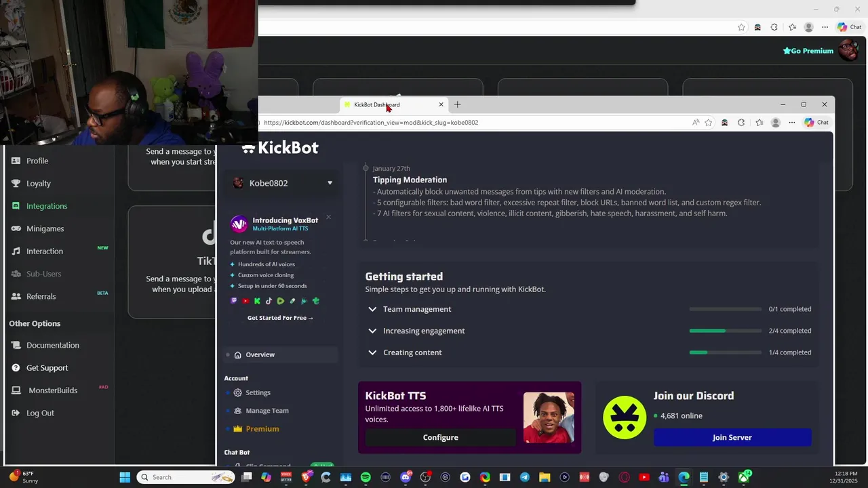Add the back window page to favorites star
This screenshot has width=868, height=488.
[x=741, y=27]
